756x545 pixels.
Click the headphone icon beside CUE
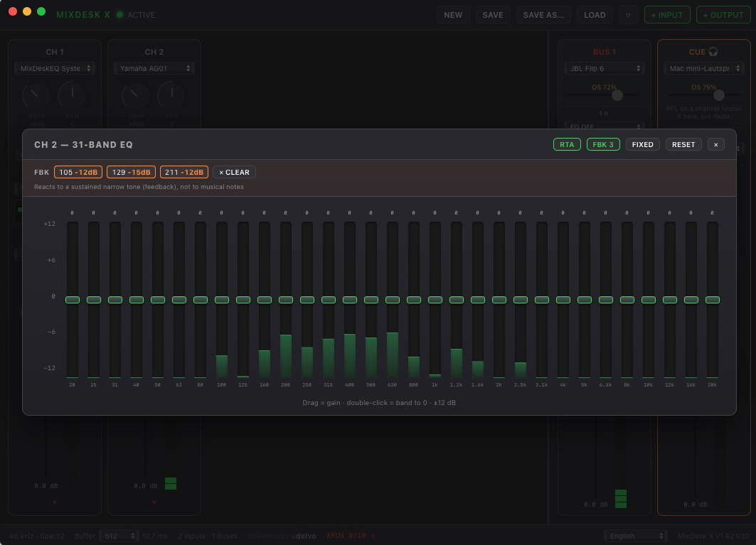(713, 52)
